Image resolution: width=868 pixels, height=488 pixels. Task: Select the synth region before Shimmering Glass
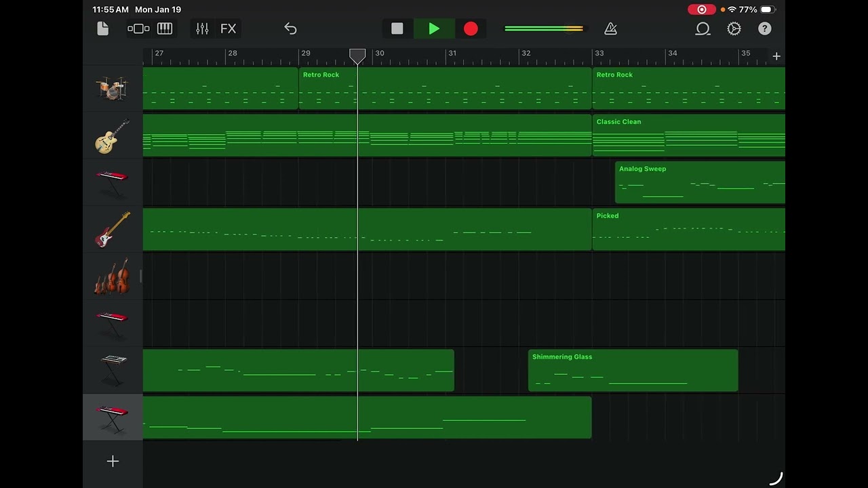point(298,370)
